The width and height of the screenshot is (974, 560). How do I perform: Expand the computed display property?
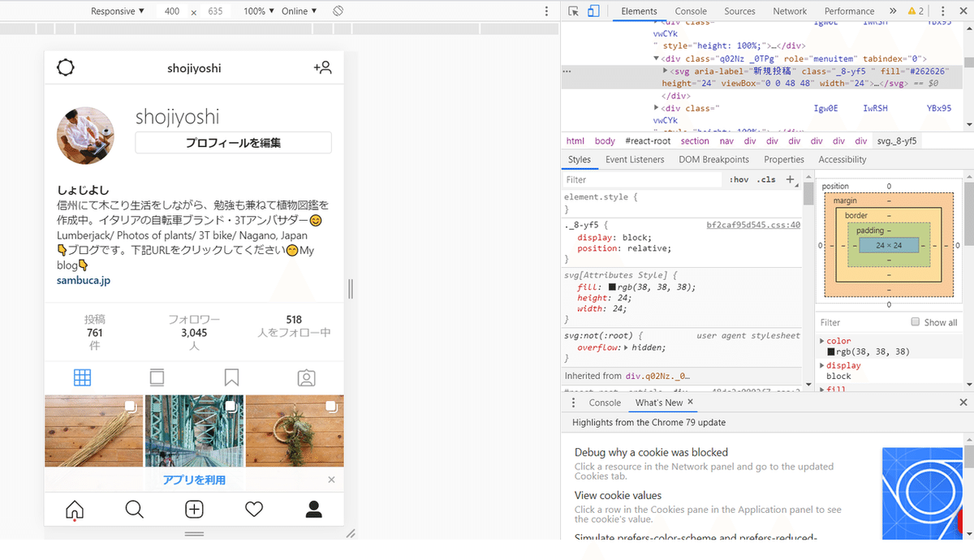(x=822, y=365)
